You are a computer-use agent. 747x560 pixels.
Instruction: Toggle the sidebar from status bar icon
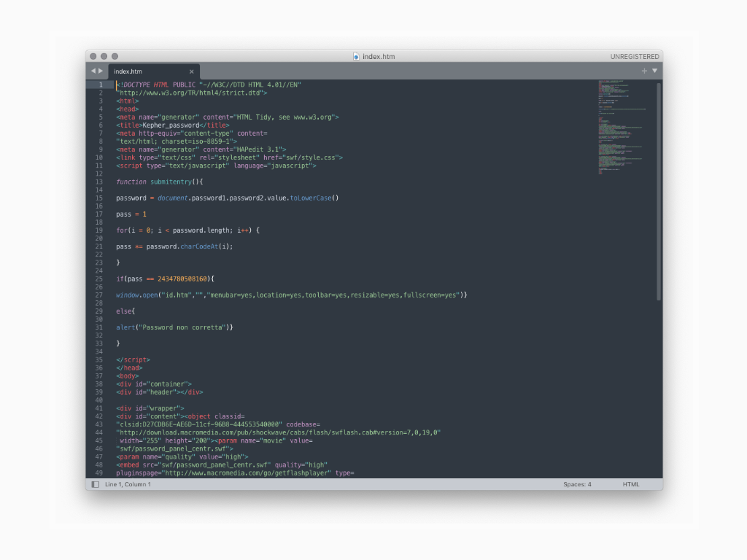[x=96, y=484]
